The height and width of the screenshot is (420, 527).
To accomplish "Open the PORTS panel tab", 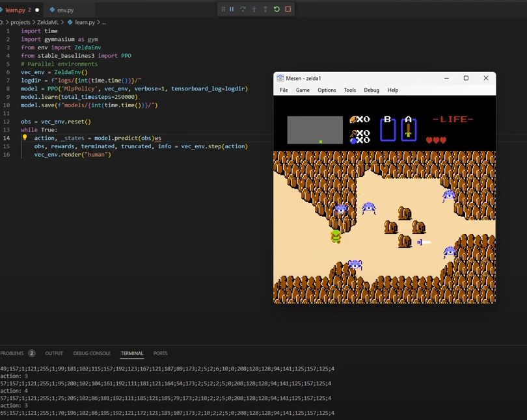I will pyautogui.click(x=160, y=353).
